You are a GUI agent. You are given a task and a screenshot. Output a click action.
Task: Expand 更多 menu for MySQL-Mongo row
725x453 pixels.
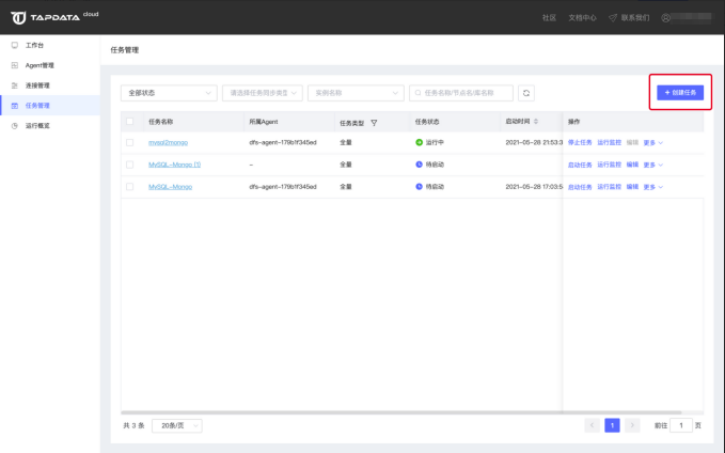(x=653, y=187)
